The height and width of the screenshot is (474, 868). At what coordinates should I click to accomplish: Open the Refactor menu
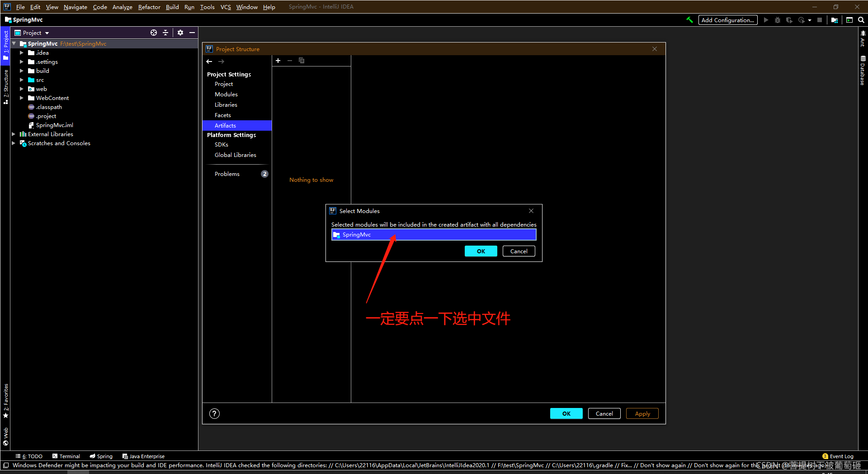click(149, 7)
